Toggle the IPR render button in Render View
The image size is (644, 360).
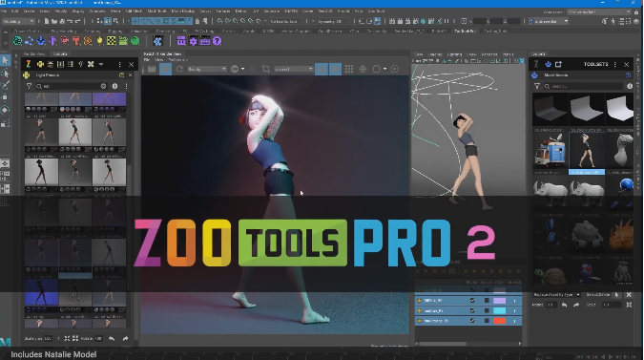click(165, 69)
